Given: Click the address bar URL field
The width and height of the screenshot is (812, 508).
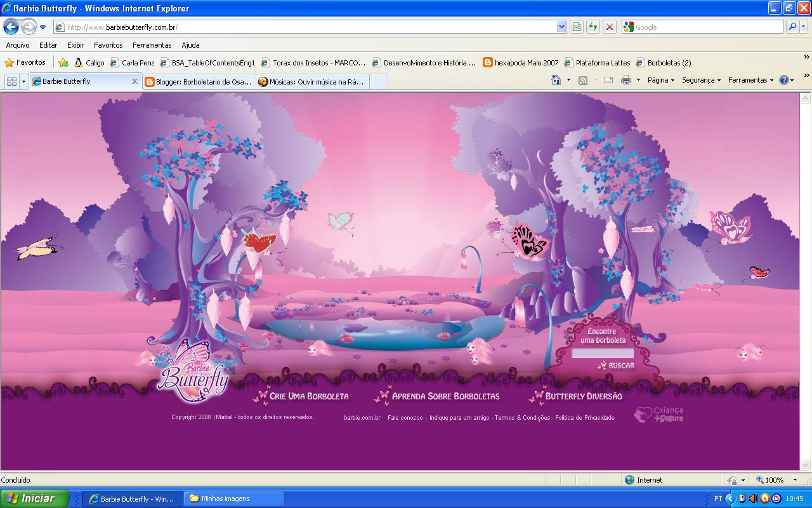Looking at the screenshot, I should coord(304,27).
